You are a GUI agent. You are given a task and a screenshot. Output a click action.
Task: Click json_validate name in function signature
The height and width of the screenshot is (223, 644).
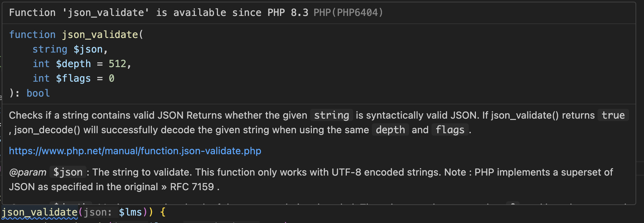(x=100, y=35)
